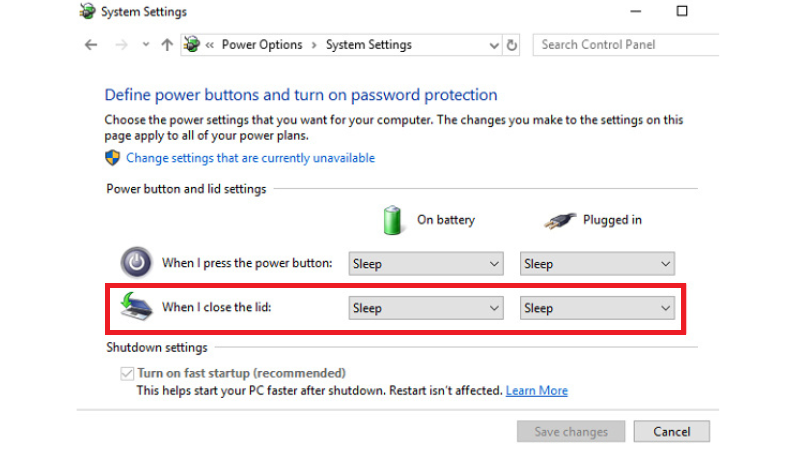Go to Power Options breadcrumb
The image size is (800, 450).
click(x=262, y=45)
